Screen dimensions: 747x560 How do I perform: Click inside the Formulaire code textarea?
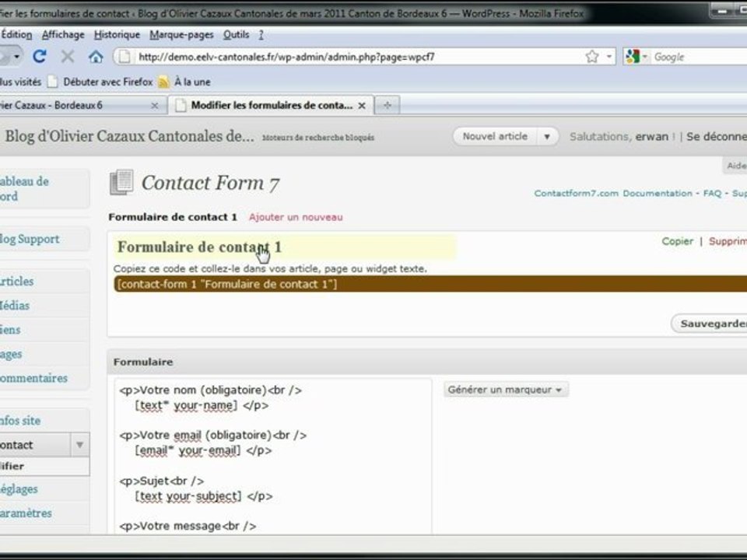click(273, 457)
